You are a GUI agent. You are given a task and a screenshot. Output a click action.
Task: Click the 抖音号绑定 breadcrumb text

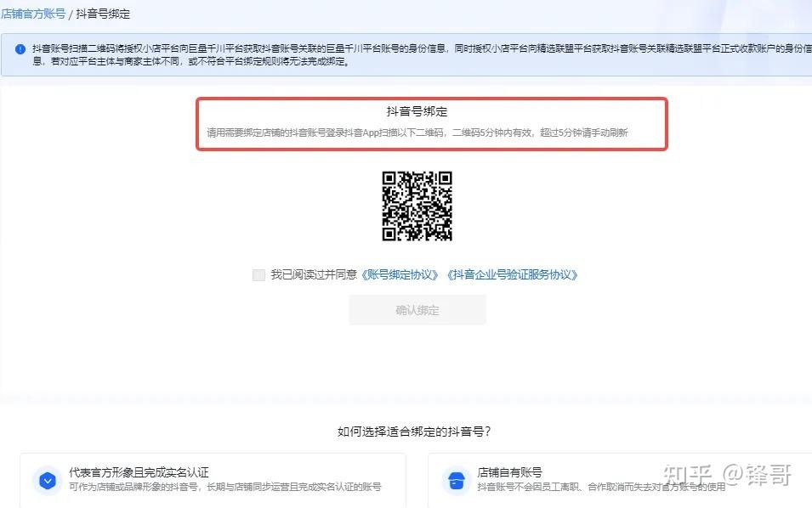[103, 14]
